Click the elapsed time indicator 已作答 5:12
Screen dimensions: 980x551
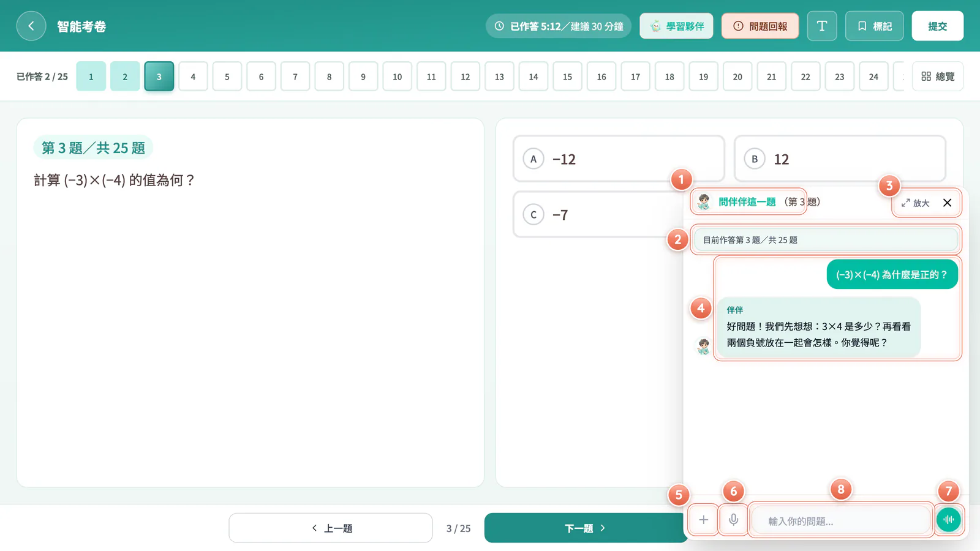click(x=559, y=26)
